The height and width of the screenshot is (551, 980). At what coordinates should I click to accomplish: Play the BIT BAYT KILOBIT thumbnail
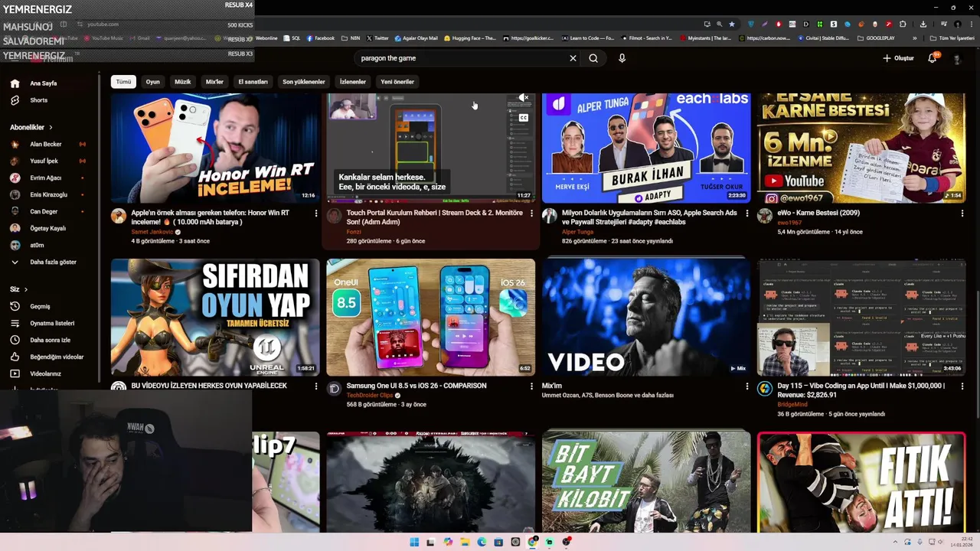pos(646,481)
